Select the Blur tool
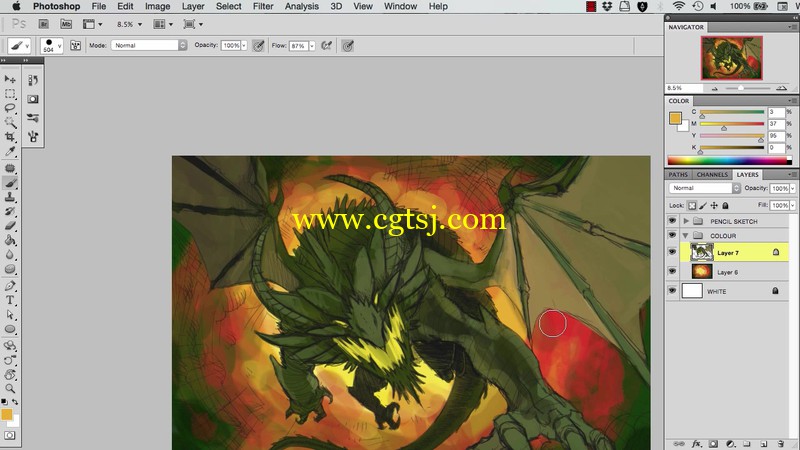800x450 pixels. pyautogui.click(x=10, y=255)
